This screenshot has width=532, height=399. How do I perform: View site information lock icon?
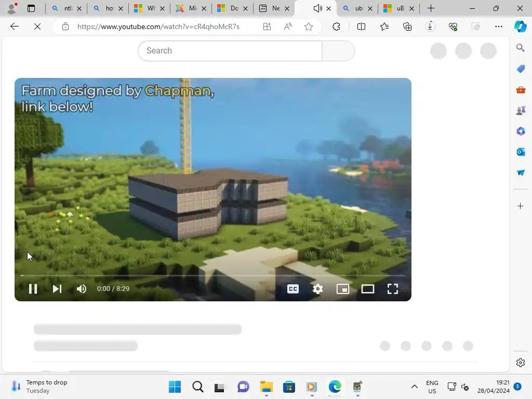pos(65,26)
